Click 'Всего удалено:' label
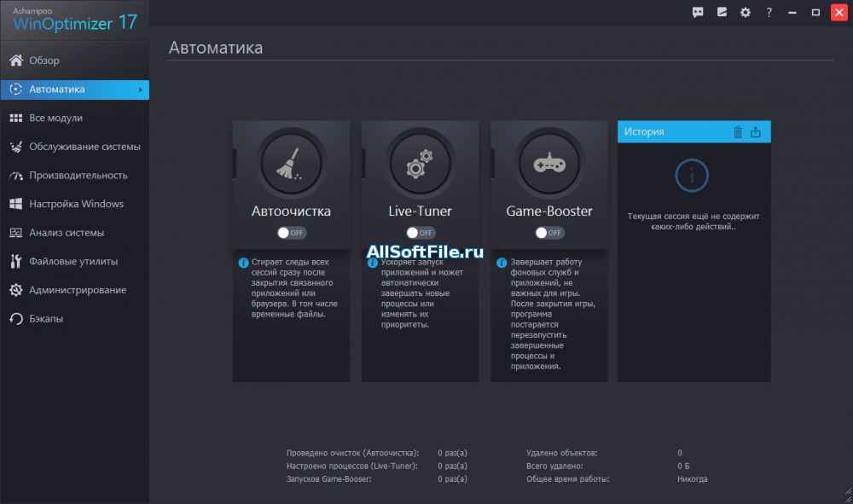Screen dimensions: 853x504 (x=554, y=466)
